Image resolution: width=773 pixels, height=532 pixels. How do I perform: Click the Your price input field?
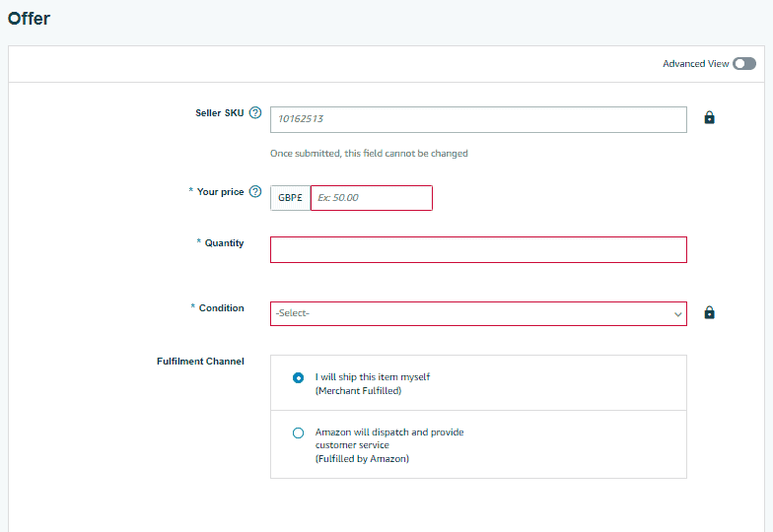tap(371, 198)
